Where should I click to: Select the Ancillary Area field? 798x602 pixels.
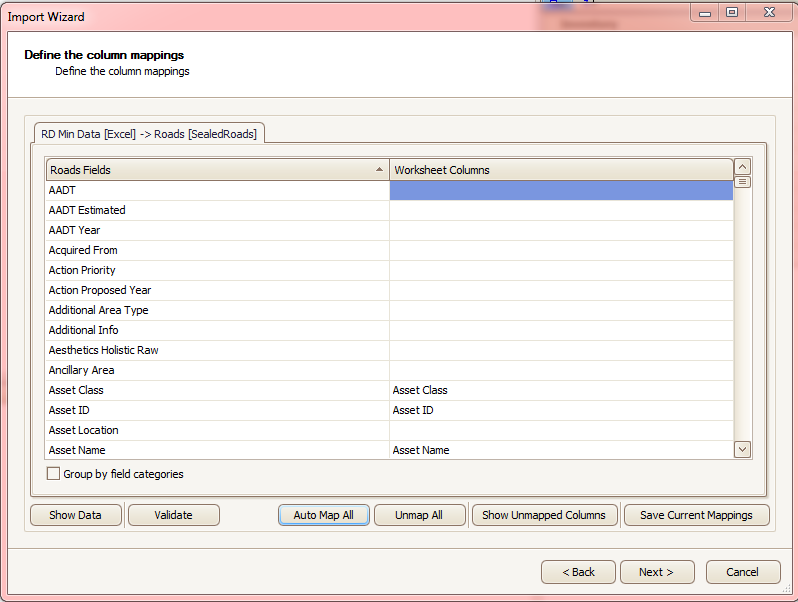pos(218,370)
